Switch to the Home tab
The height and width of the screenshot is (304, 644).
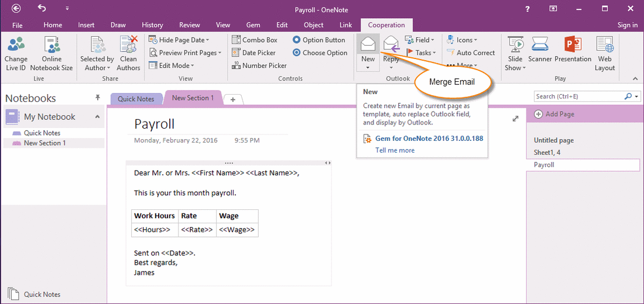pos(53,25)
